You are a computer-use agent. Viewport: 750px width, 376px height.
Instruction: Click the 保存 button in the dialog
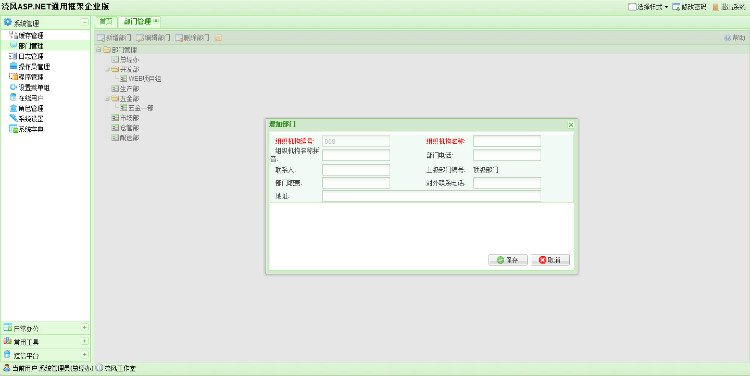coord(507,260)
